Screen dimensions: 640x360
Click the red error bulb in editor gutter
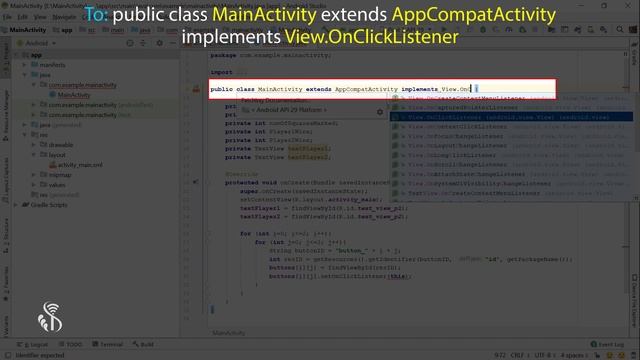point(196,89)
